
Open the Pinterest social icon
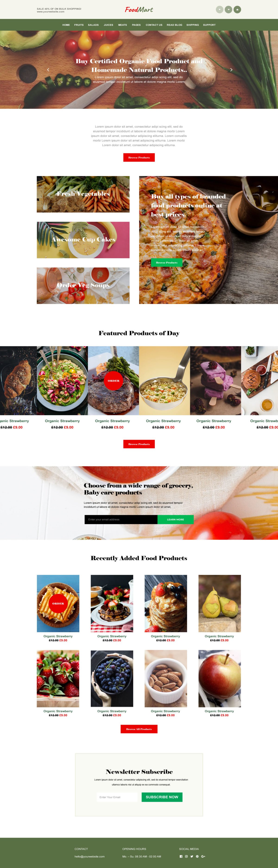coord(197,856)
